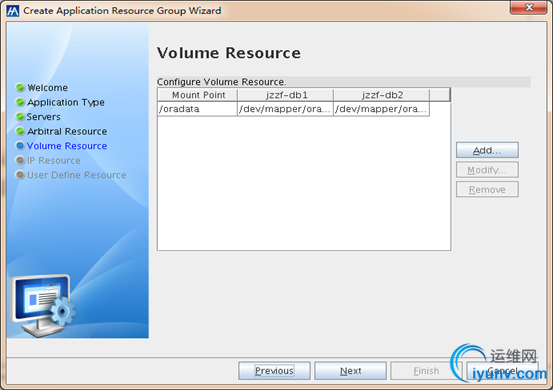Select the Servers step

coord(44,117)
